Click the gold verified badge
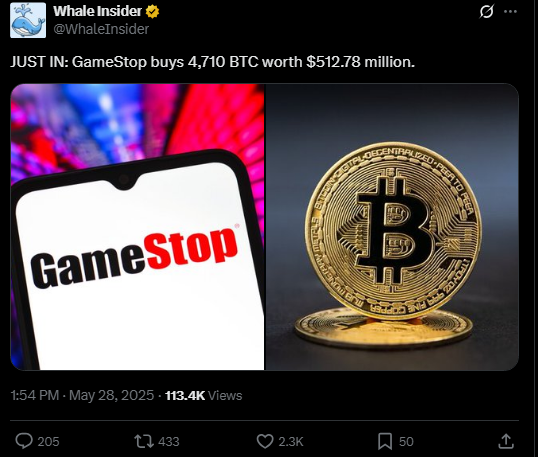This screenshot has height=457, width=538. 152,11
